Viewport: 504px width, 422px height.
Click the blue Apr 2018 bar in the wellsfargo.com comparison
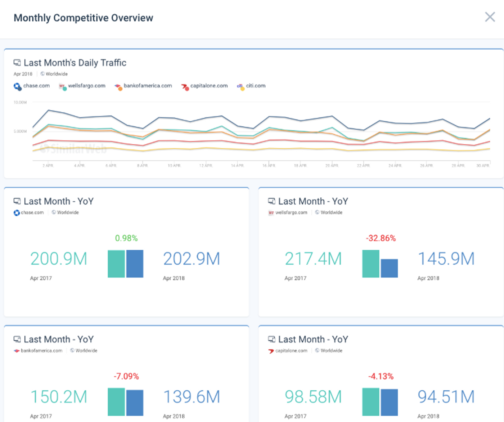pos(390,268)
